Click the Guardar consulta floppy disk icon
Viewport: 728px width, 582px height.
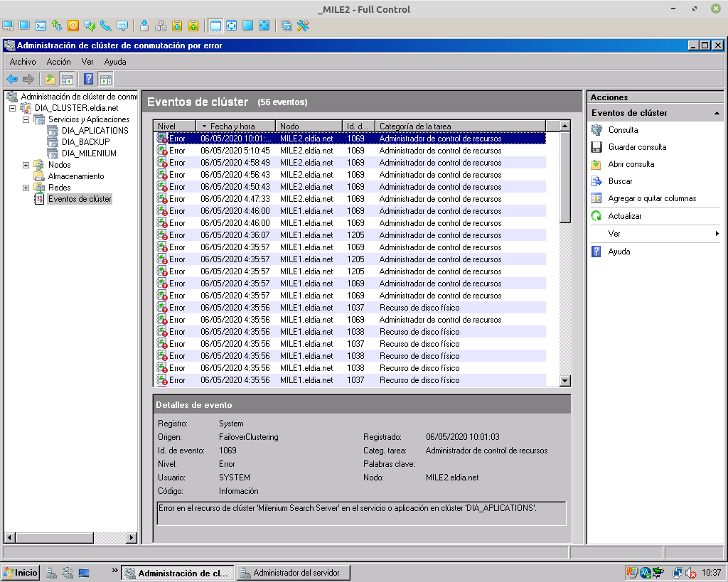[596, 147]
